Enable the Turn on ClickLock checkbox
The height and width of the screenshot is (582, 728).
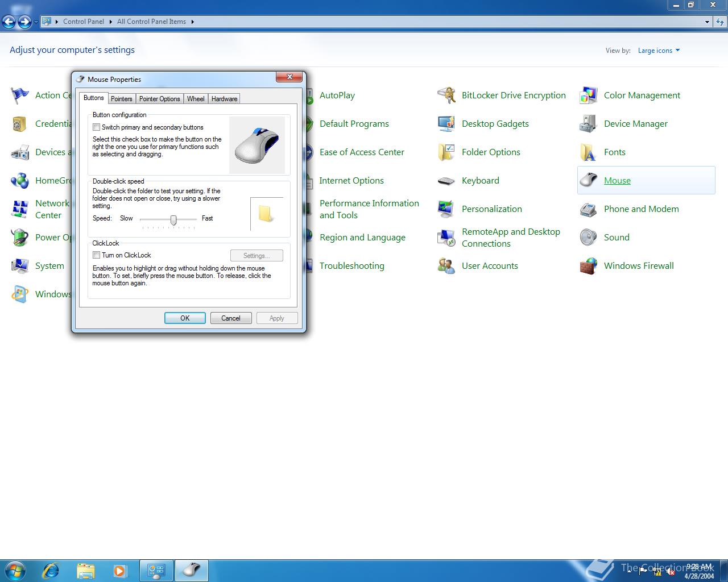pyautogui.click(x=97, y=255)
